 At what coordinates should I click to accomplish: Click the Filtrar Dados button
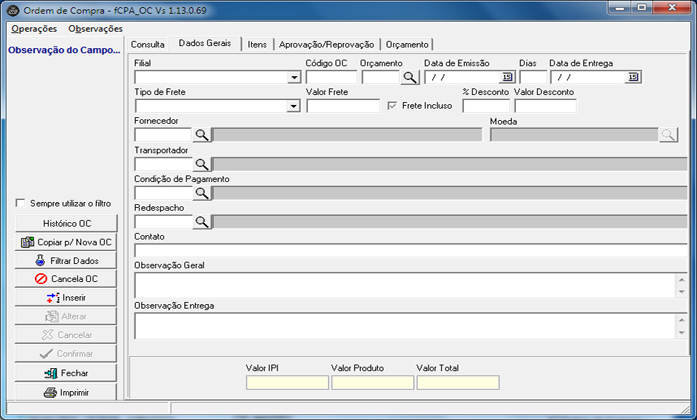(x=66, y=261)
